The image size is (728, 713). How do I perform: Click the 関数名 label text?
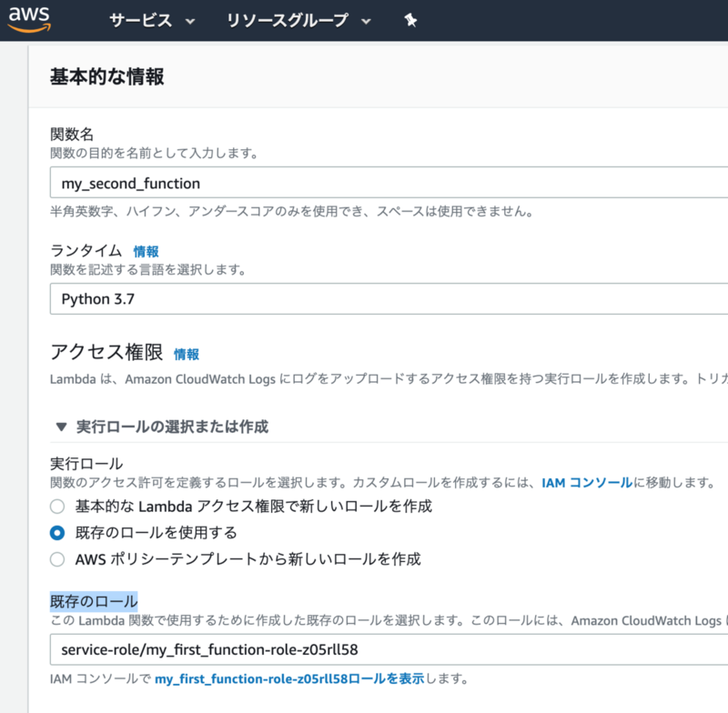[72, 135]
